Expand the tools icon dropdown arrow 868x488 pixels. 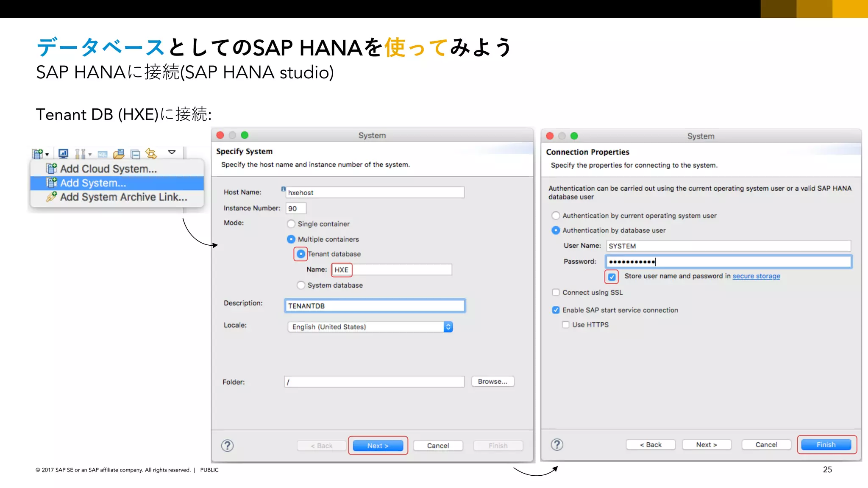point(90,155)
